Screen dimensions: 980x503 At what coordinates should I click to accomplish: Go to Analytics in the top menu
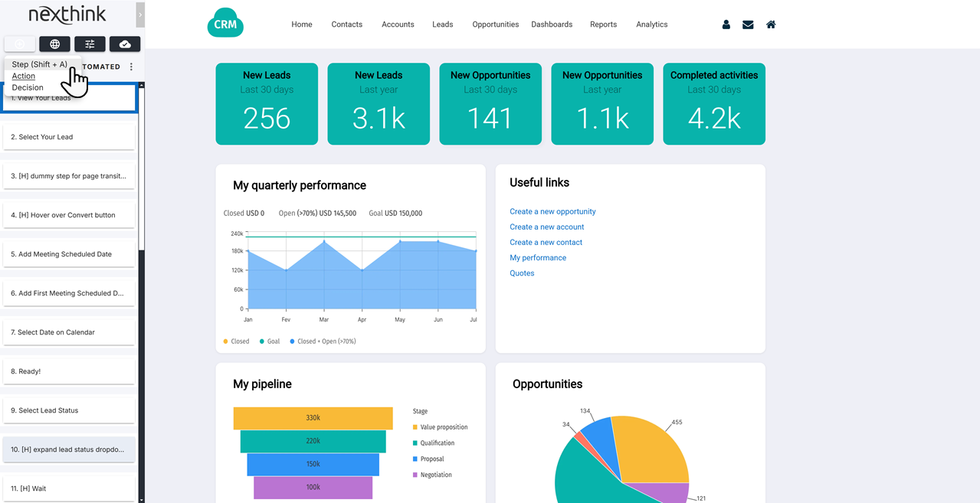coord(652,24)
